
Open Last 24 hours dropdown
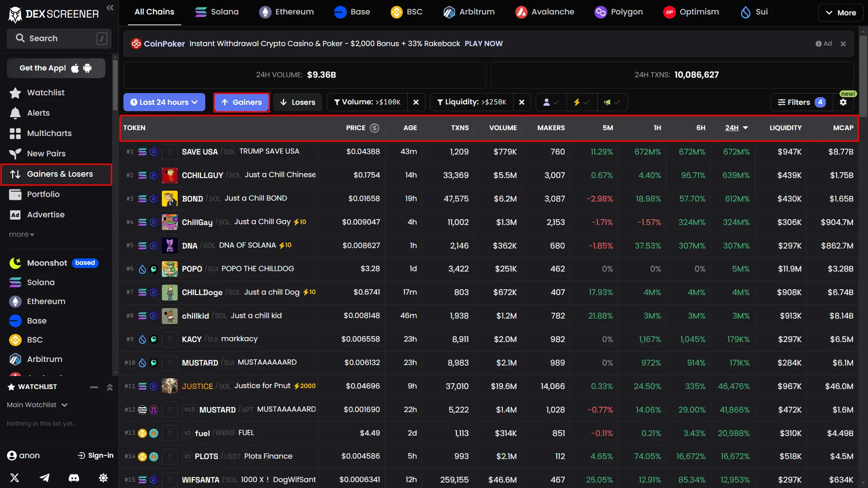(164, 102)
